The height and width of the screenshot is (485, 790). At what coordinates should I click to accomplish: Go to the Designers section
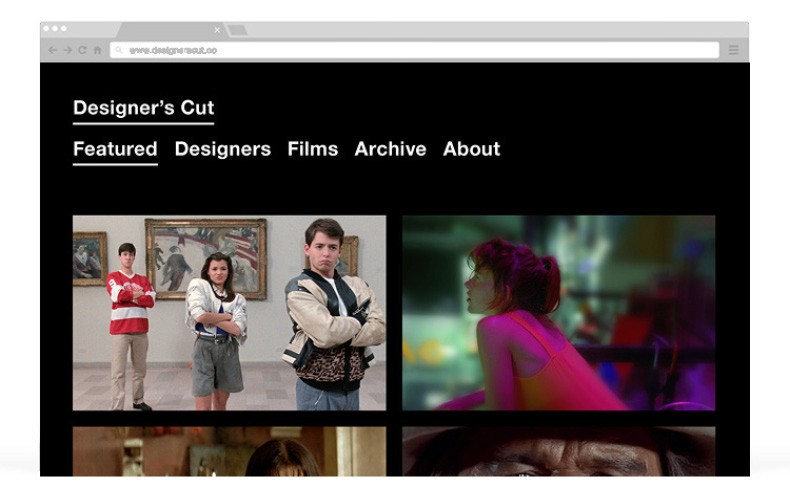click(223, 149)
